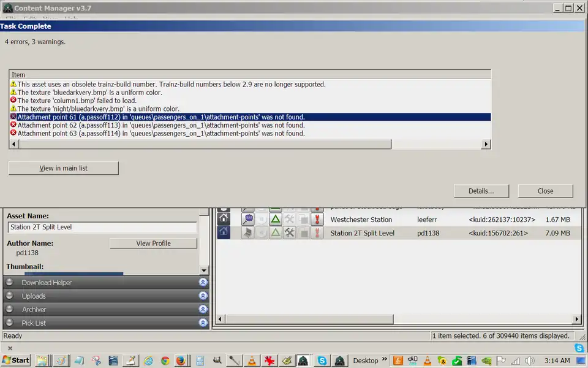The height and width of the screenshot is (368, 588).
Task: Expand the Uploads panel
Action: point(203,296)
